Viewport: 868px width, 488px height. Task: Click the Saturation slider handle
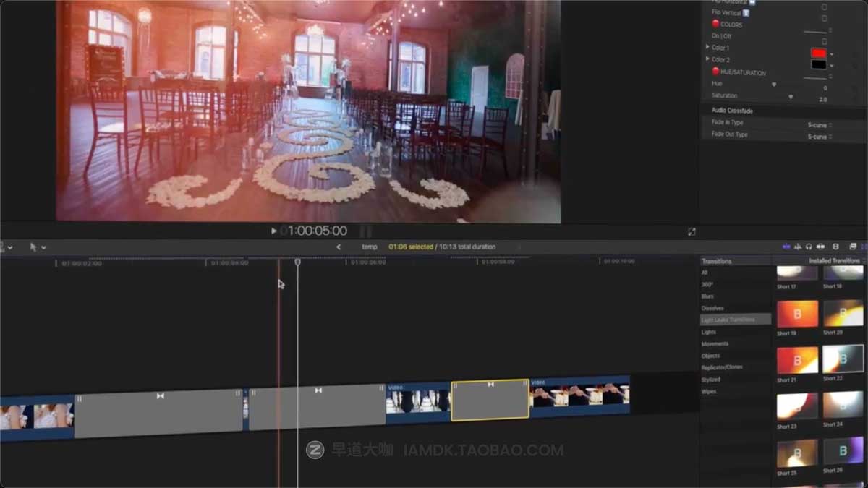791,96
